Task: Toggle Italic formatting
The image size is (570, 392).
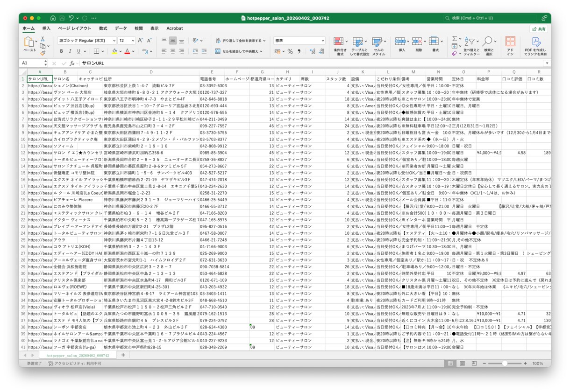Action: 71,51
